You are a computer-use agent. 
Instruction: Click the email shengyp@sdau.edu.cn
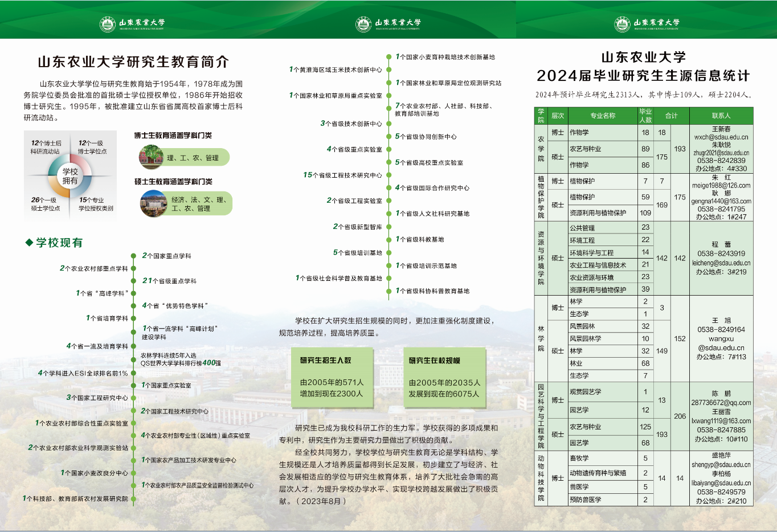pyautogui.click(x=721, y=465)
